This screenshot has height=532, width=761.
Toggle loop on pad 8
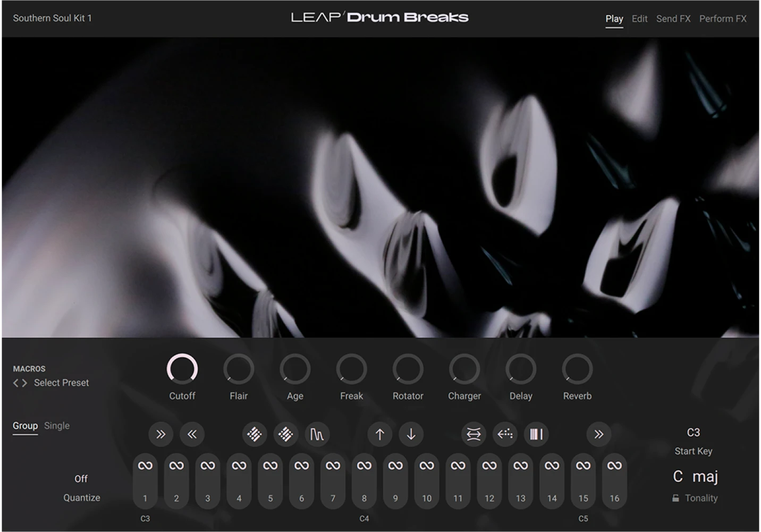pyautogui.click(x=364, y=465)
